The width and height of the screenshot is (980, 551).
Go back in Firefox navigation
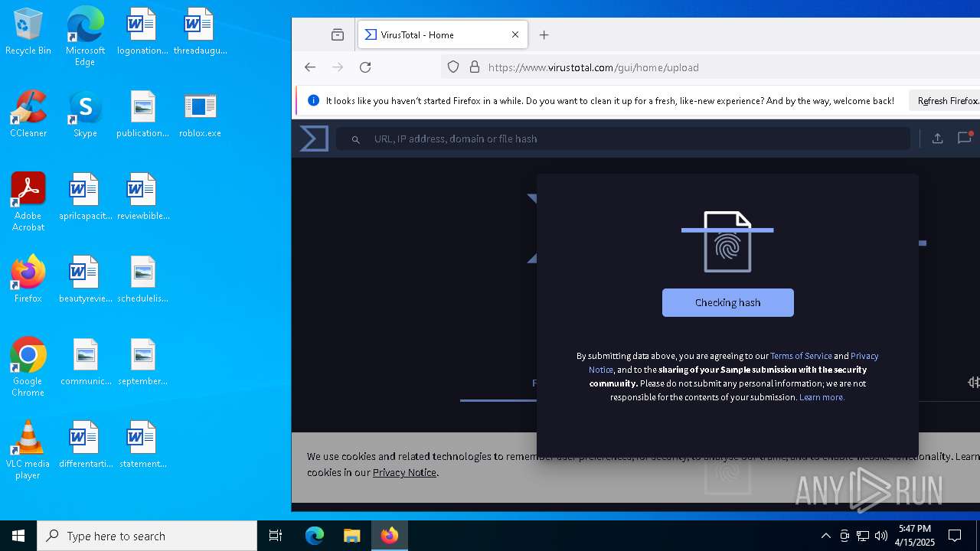coord(310,67)
